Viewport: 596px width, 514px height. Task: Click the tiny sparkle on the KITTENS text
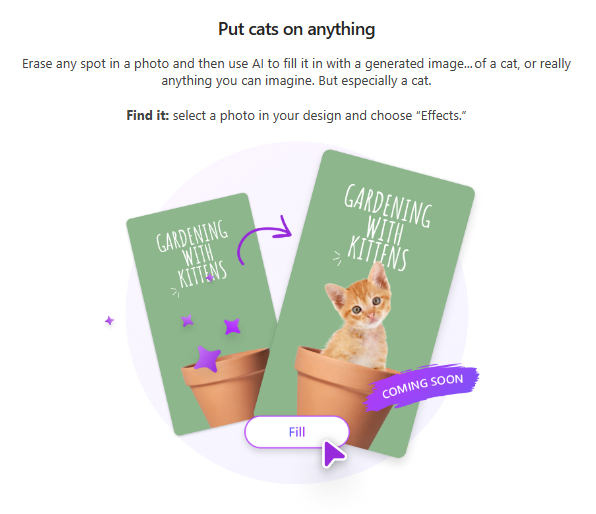(210, 278)
